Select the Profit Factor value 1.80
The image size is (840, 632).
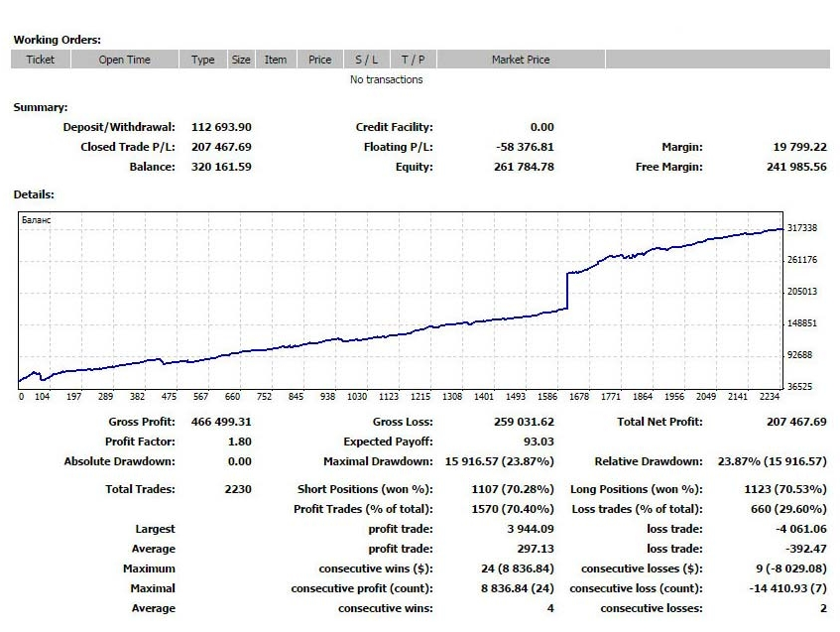point(239,442)
